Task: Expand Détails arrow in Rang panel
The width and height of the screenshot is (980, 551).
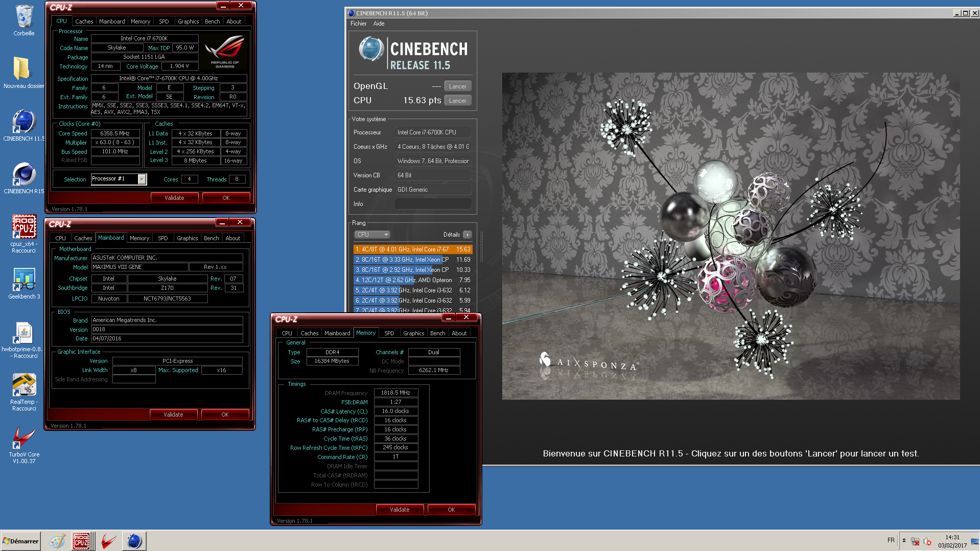Action: pyautogui.click(x=467, y=235)
